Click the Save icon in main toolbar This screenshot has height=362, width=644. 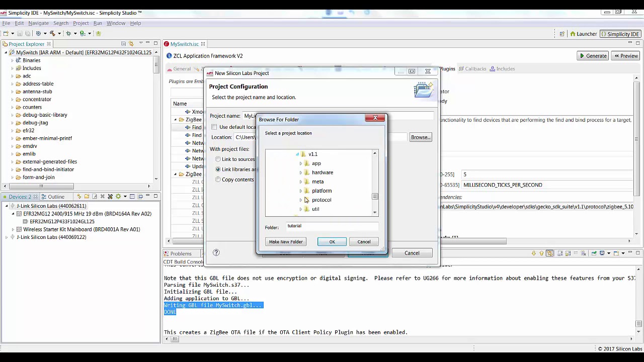20,33
